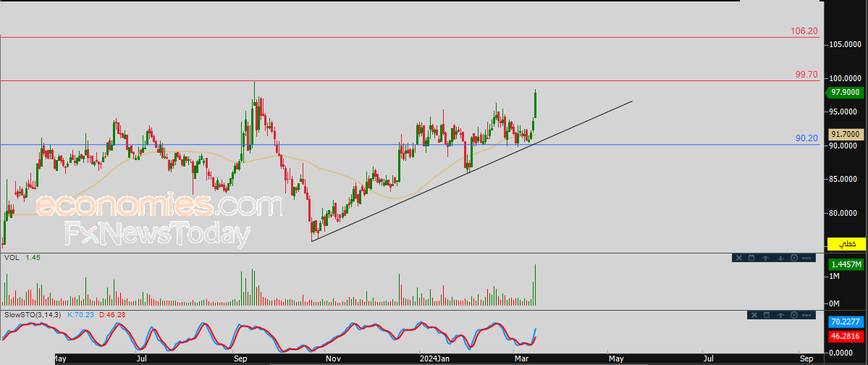
Task: Select the 90.20 support level label
Action: click(806, 138)
